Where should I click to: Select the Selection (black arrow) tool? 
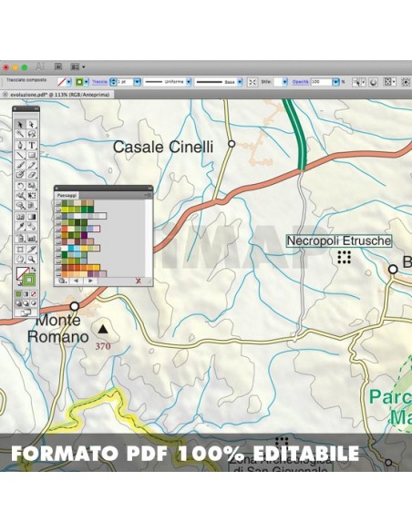20,125
